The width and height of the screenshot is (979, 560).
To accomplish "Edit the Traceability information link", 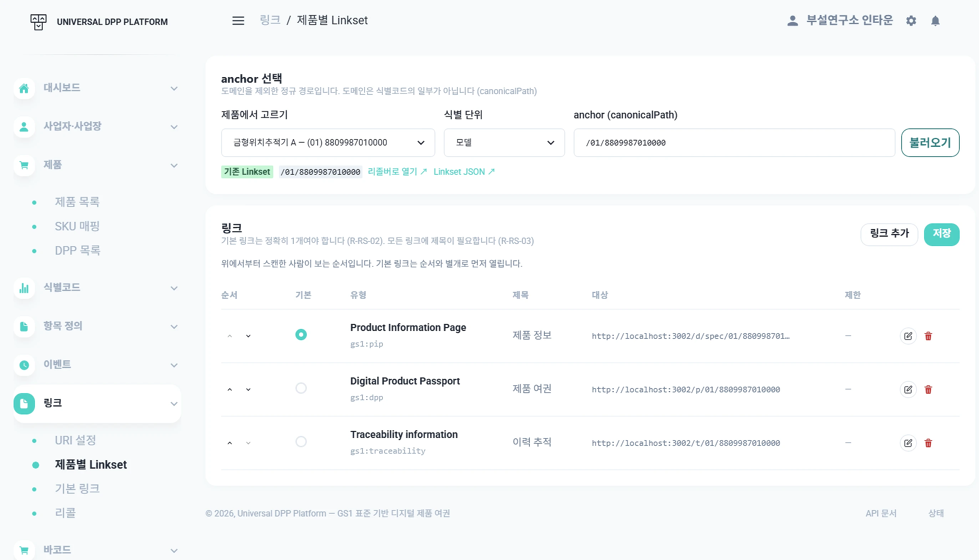I will click(908, 443).
